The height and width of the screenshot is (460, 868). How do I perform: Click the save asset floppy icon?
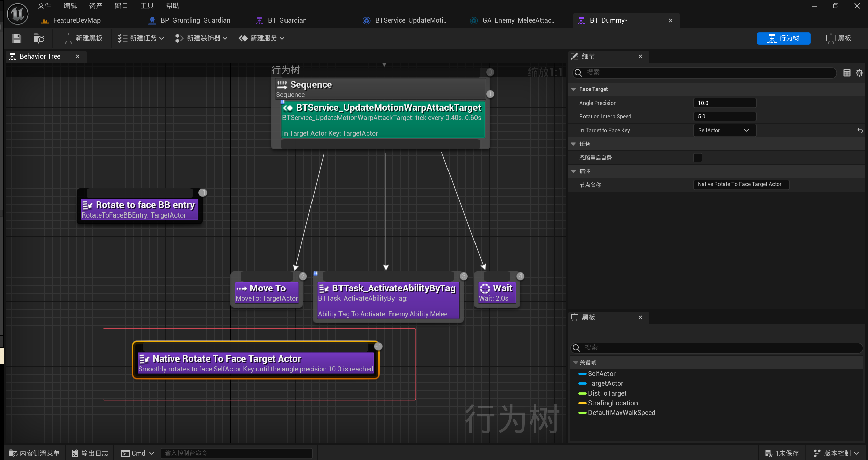coord(17,38)
